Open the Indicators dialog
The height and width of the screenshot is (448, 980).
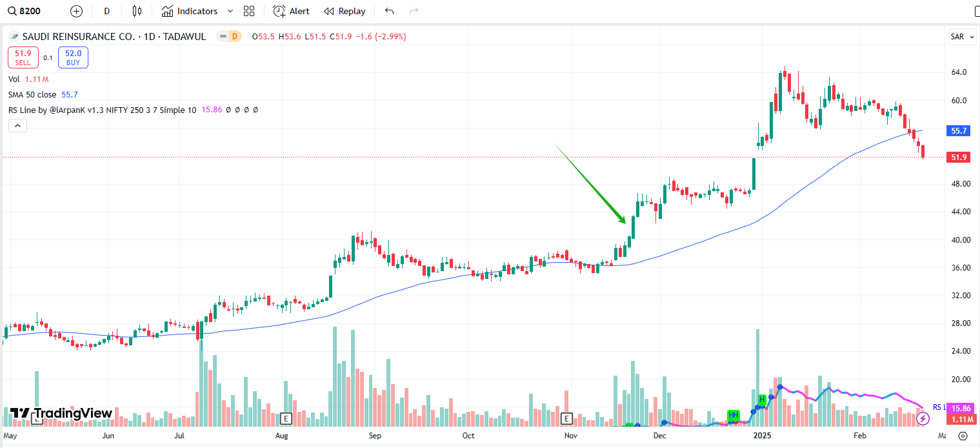(x=190, y=11)
